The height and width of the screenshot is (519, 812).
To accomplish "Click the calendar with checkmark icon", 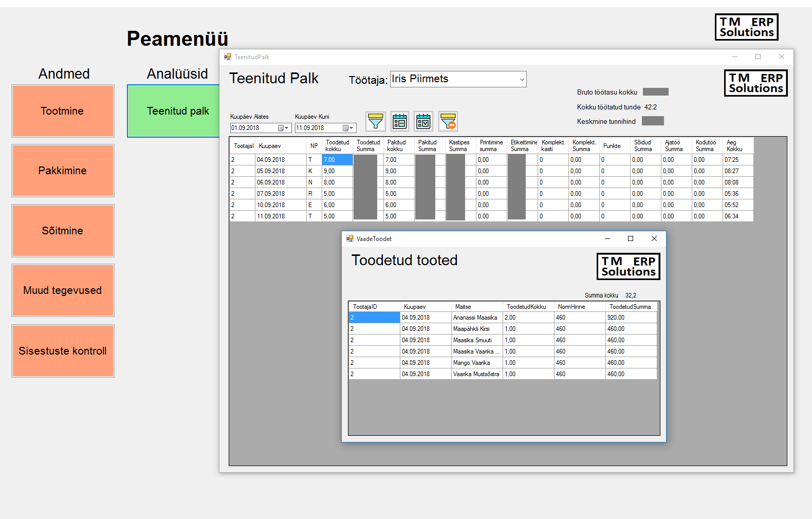I will [x=423, y=121].
